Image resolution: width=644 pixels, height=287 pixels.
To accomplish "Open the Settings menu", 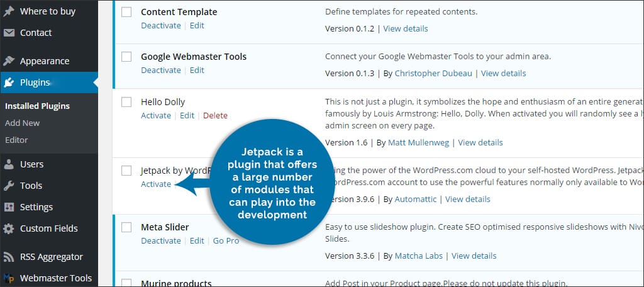I will (36, 207).
